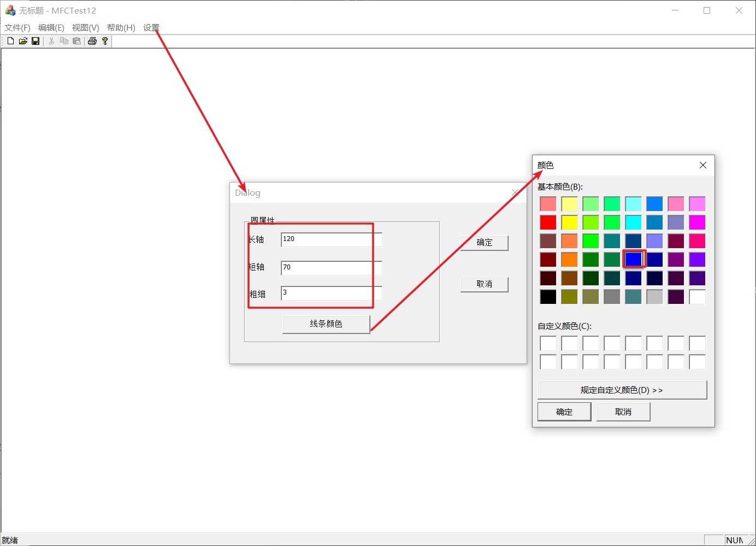Select the olive basic color swatch
Image resolution: width=756 pixels, height=546 pixels.
click(x=570, y=297)
